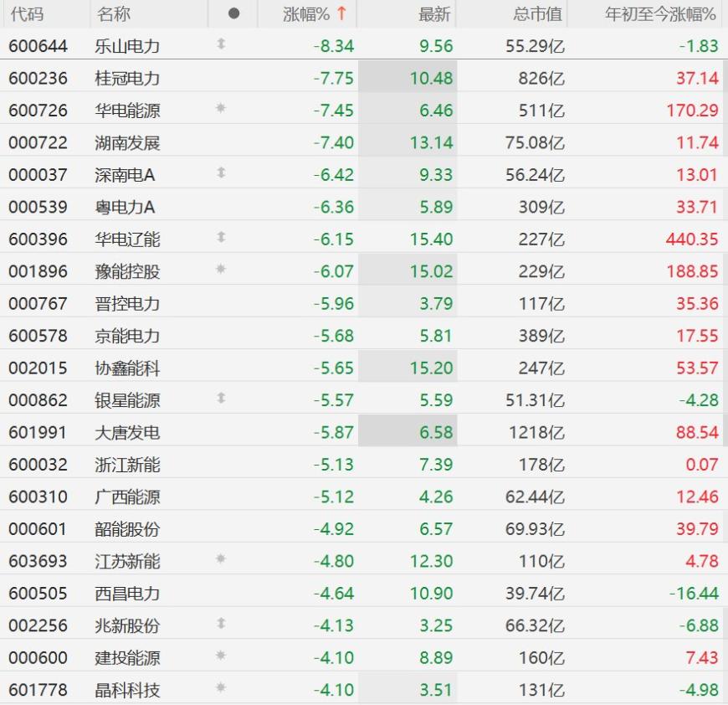This screenshot has width=728, height=705.
Task: Sort by the 代码 column header
Action: tap(27, 14)
